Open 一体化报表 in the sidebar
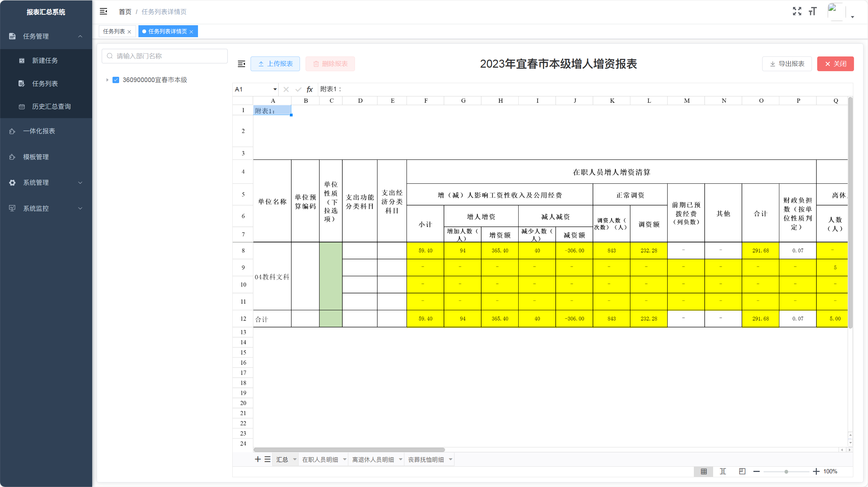This screenshot has height=487, width=868. tap(46, 131)
